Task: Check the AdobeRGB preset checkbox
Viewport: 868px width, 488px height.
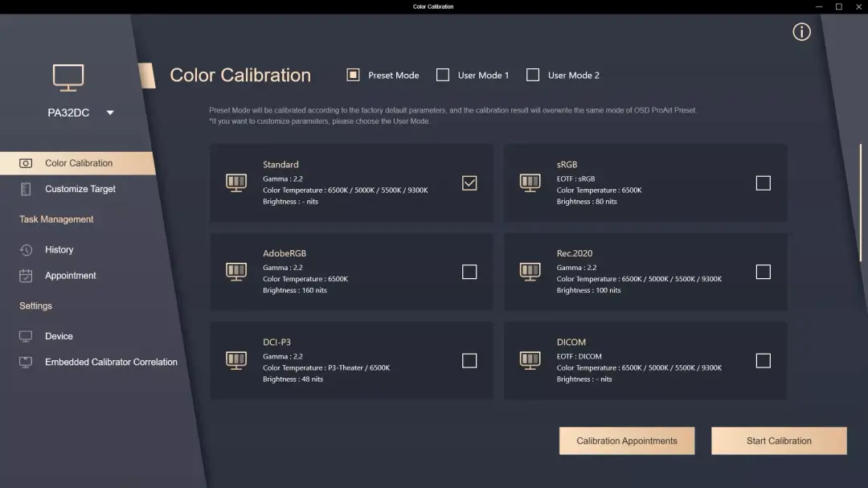Action: [469, 272]
